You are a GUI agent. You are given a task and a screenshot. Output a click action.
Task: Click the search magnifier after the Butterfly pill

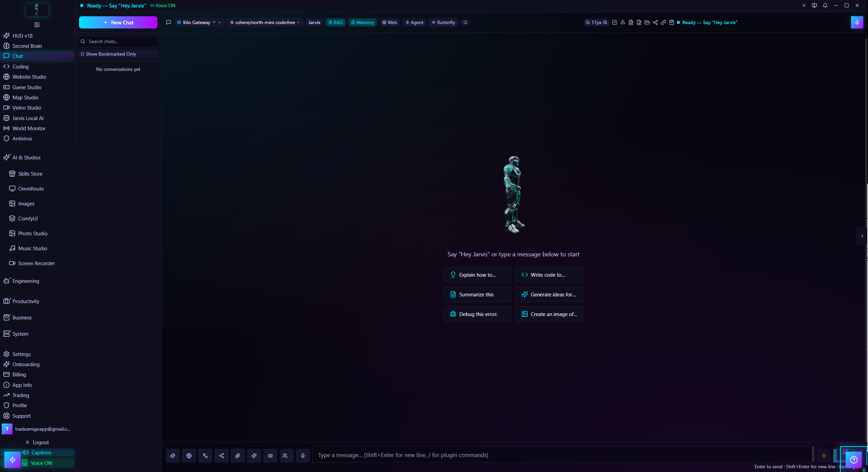coord(465,22)
